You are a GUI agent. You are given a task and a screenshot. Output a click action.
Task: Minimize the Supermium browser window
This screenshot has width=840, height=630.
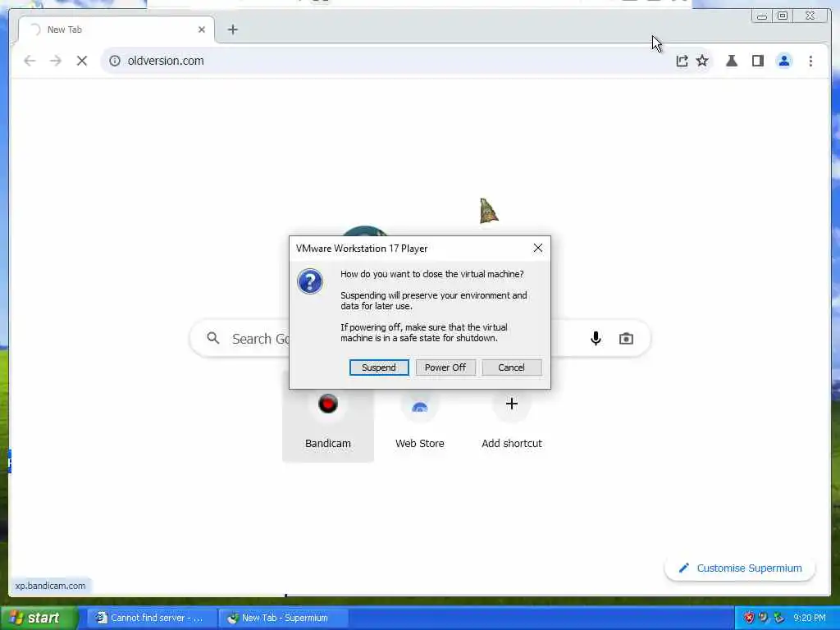point(762,16)
